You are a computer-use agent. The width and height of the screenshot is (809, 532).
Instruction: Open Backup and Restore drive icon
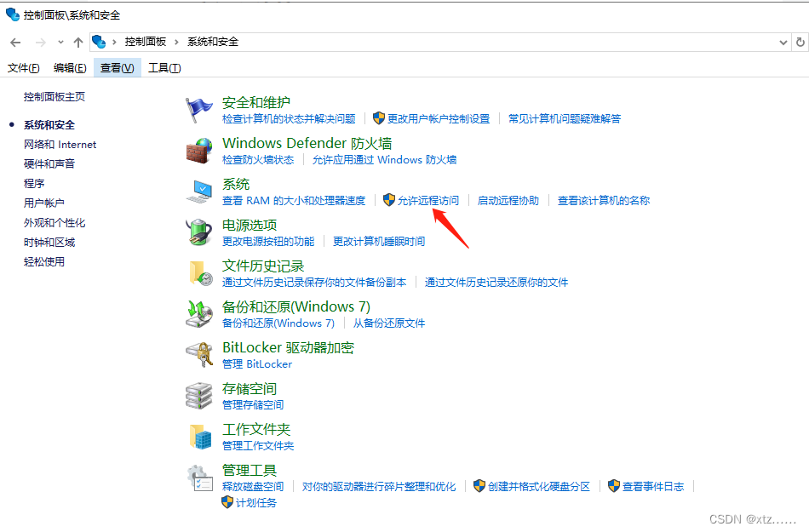click(199, 314)
